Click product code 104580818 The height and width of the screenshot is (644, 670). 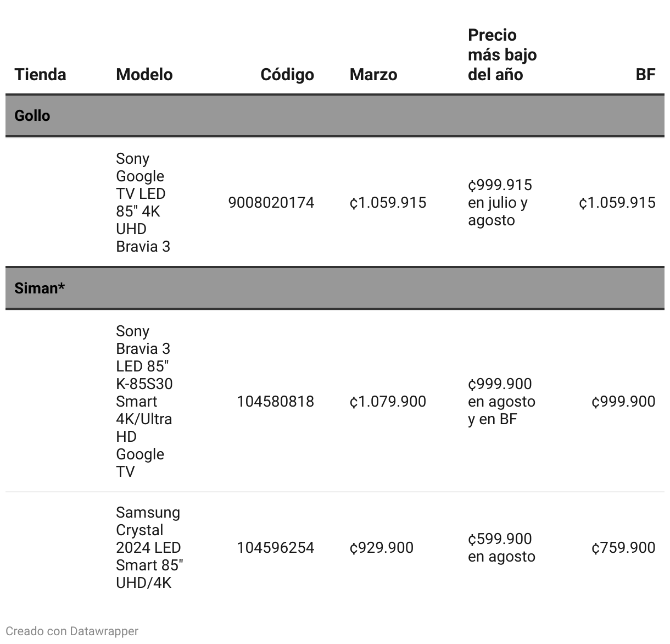[x=275, y=401]
